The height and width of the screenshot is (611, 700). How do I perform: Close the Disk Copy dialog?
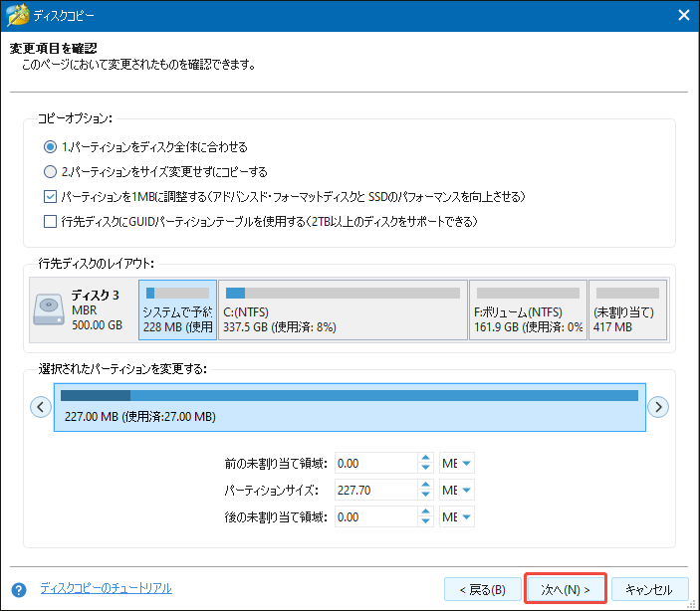click(x=683, y=15)
